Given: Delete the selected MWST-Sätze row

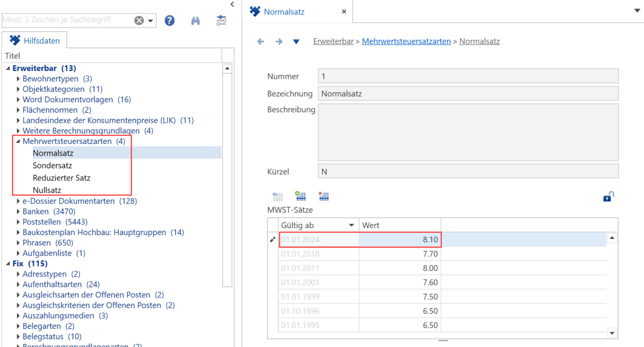Looking at the screenshot, I should pyautogui.click(x=323, y=196).
